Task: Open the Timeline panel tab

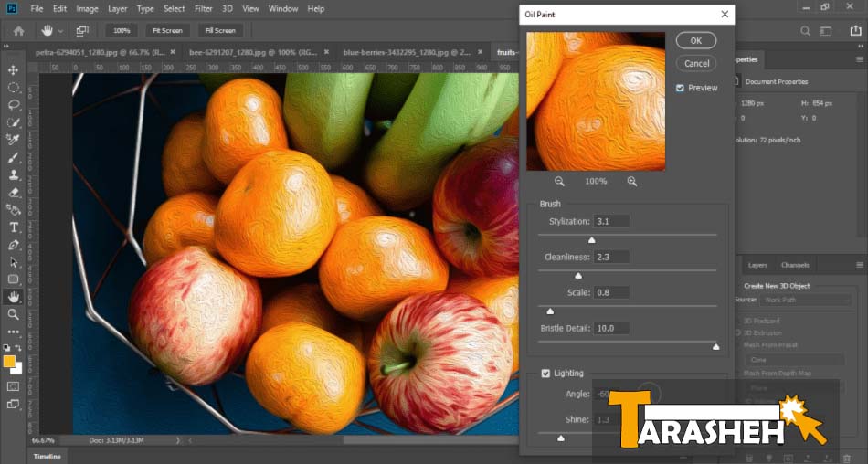Action: (47, 457)
